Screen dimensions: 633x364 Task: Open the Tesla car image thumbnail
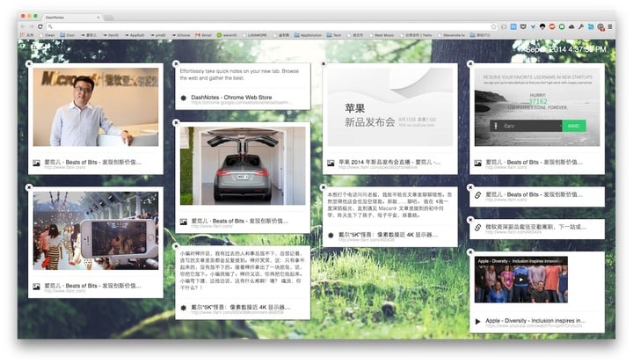click(242, 165)
